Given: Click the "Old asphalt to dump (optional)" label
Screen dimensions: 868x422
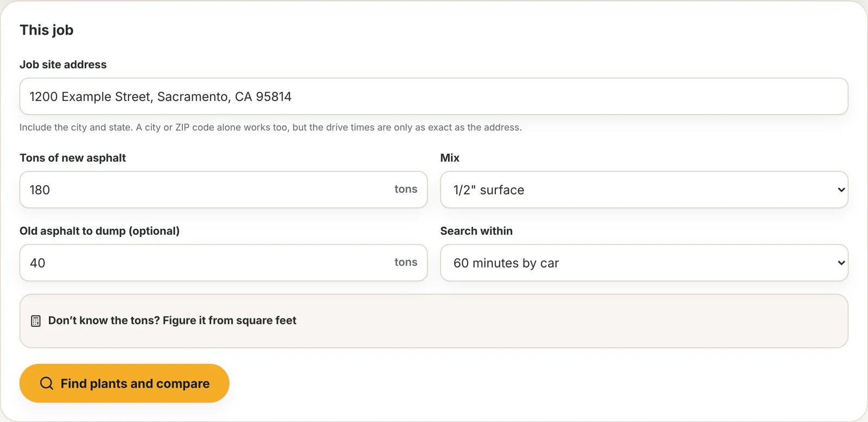Looking at the screenshot, I should [x=100, y=231].
